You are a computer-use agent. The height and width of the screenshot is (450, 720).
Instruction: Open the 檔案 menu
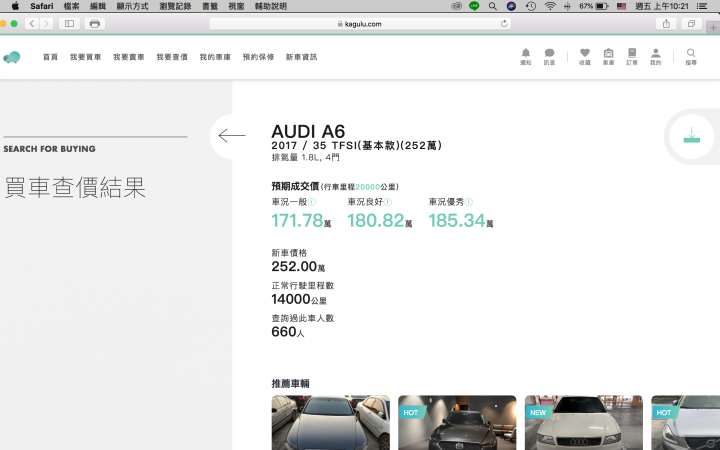71,6
